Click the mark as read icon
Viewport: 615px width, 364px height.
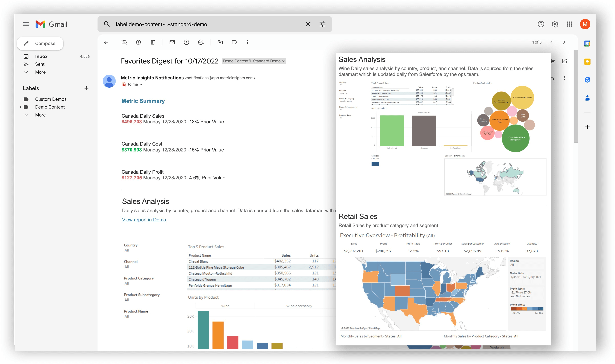pyautogui.click(x=172, y=42)
